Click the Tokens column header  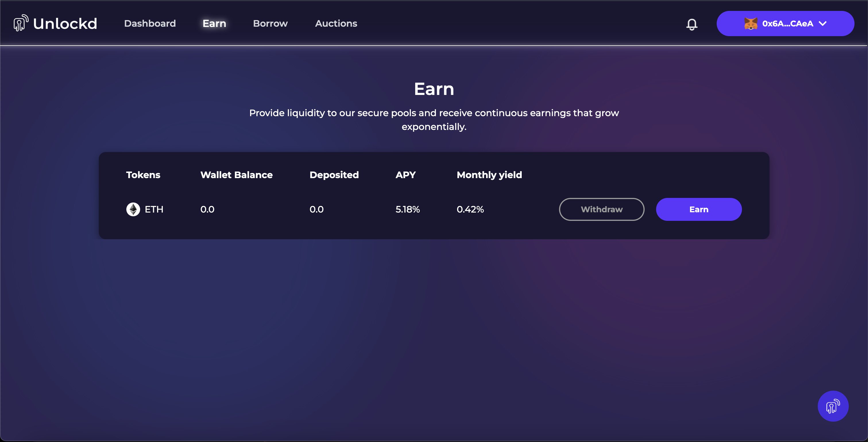tap(143, 175)
